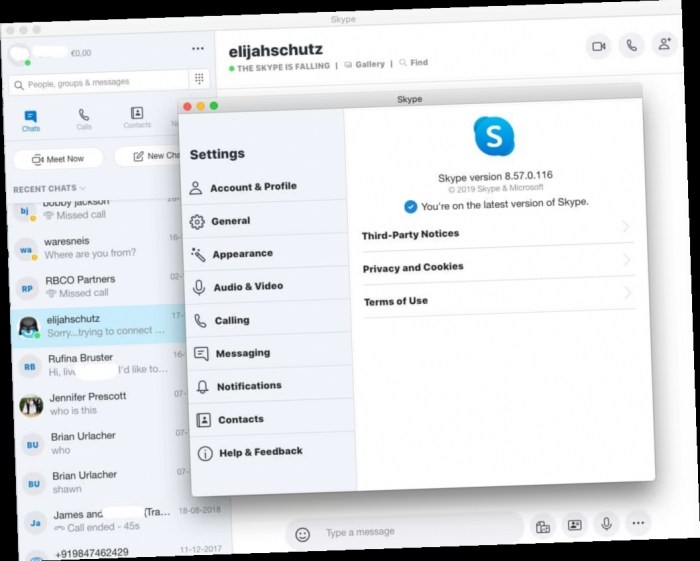
Task: Open Calling settings
Action: coord(269,320)
